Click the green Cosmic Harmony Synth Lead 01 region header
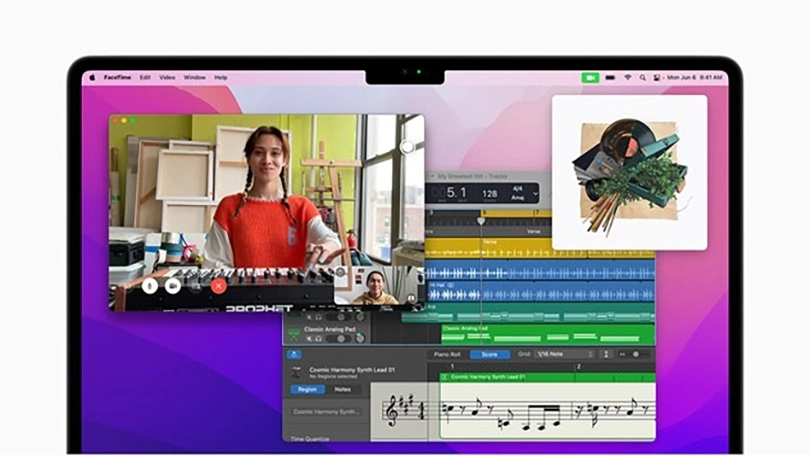The width and height of the screenshot is (810, 456). pos(548,378)
